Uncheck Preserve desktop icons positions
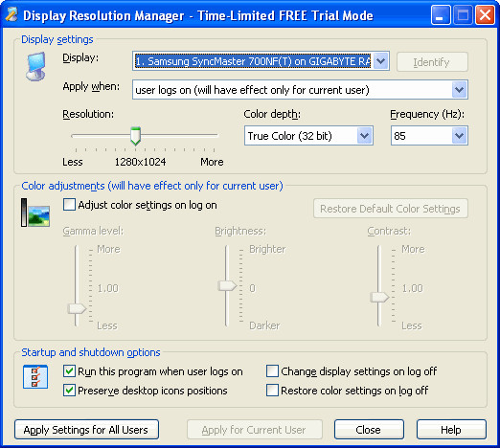 coord(69,391)
